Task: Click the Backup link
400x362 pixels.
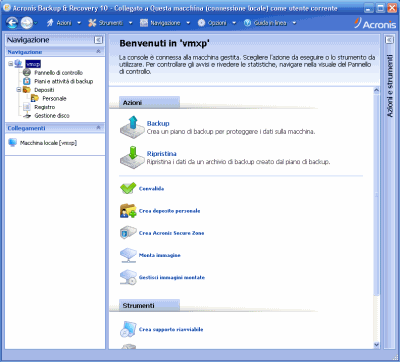Action: [158, 123]
